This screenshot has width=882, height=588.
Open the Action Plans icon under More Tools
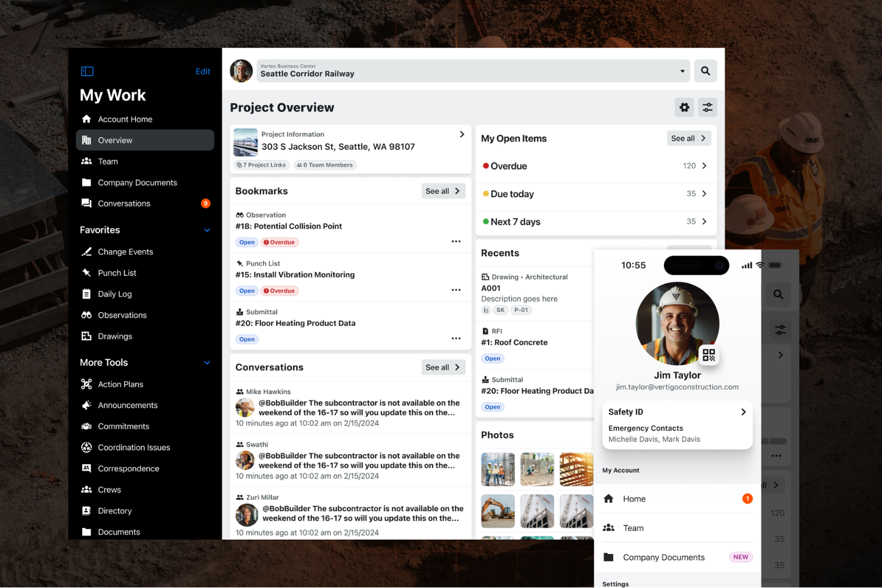tap(86, 384)
